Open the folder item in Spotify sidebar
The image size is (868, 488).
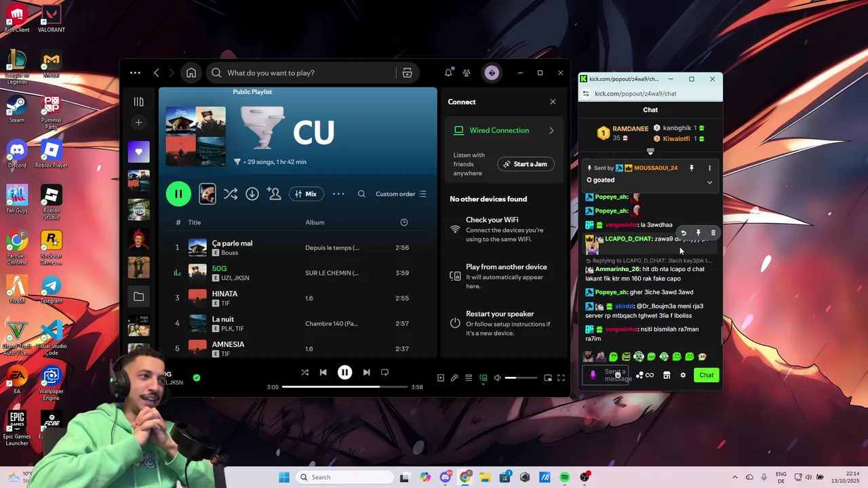pos(138,296)
